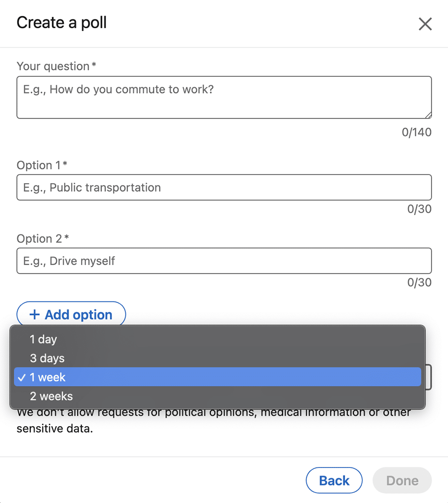The height and width of the screenshot is (503, 448).
Task: Click the Create a poll heading
Action: [x=61, y=23]
